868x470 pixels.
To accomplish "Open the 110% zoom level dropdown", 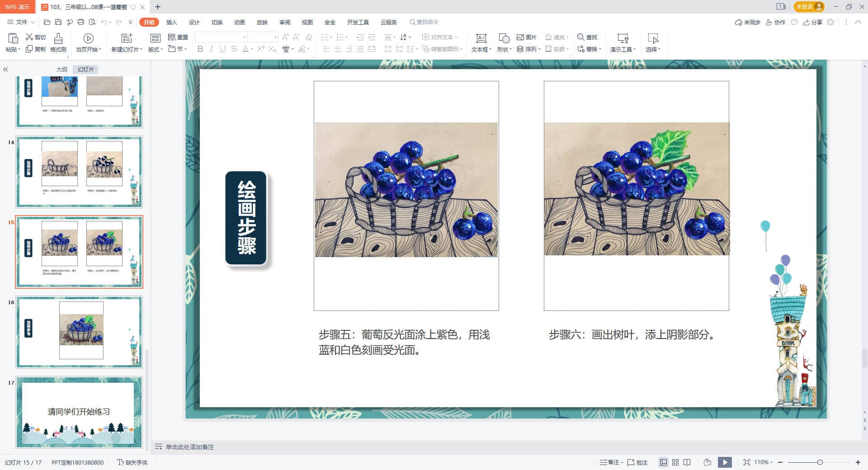I will point(763,462).
